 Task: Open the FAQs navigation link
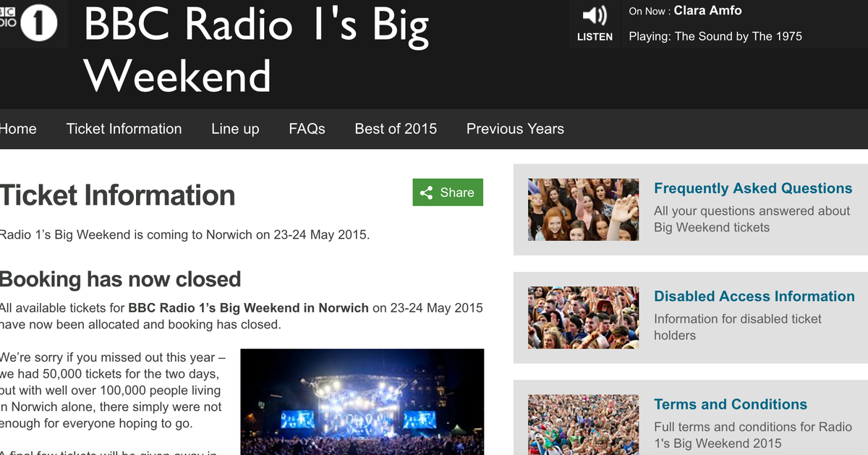(x=307, y=129)
